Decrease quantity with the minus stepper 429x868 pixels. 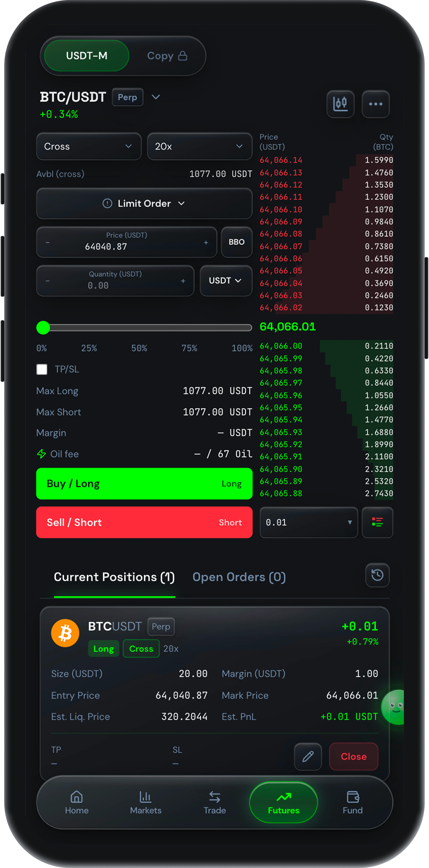pyautogui.click(x=48, y=281)
